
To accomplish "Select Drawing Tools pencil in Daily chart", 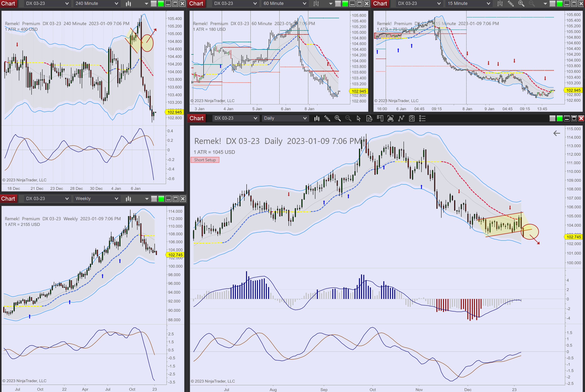I will coord(327,118).
